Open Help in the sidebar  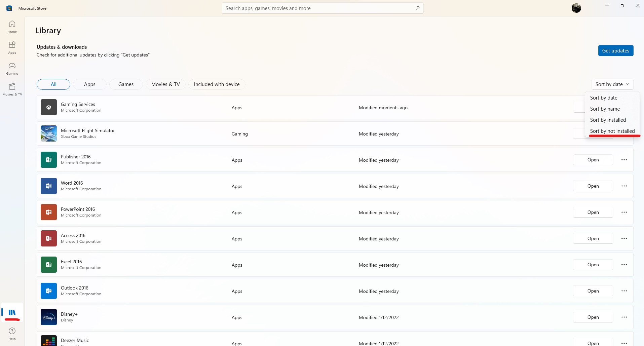tap(12, 334)
